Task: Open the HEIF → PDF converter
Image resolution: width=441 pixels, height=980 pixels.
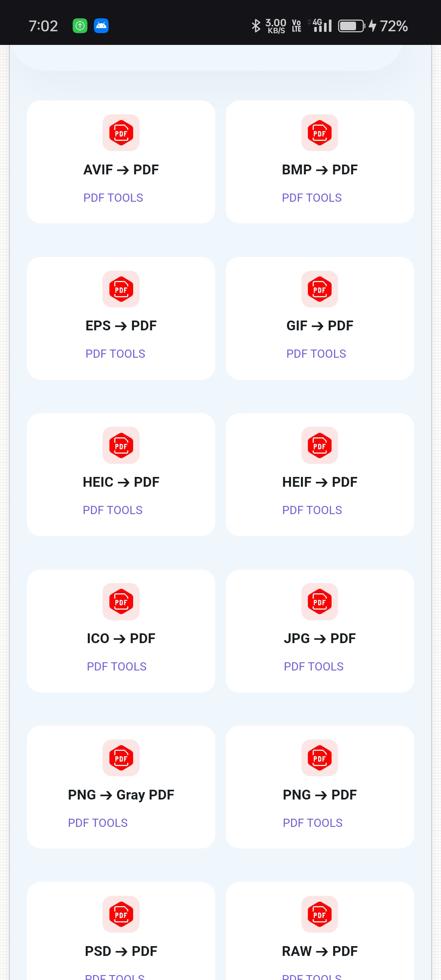Action: pyautogui.click(x=320, y=482)
